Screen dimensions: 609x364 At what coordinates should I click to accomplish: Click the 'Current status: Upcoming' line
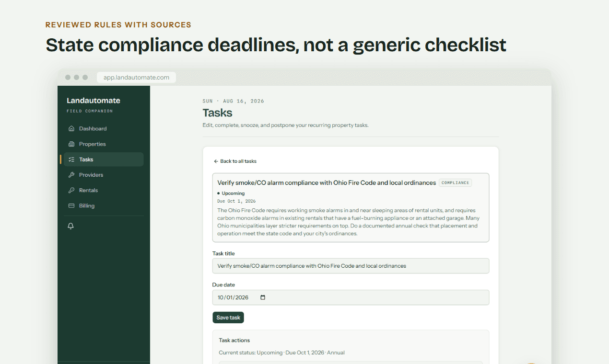282,353
